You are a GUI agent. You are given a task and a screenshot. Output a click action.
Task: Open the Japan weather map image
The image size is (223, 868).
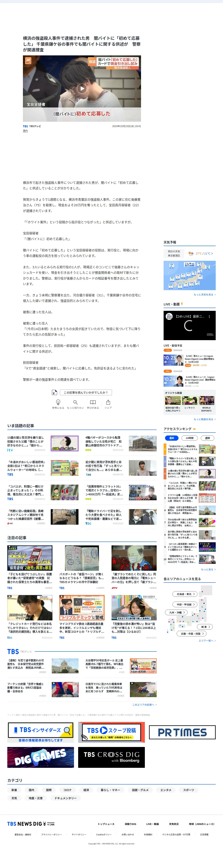pos(190,275)
